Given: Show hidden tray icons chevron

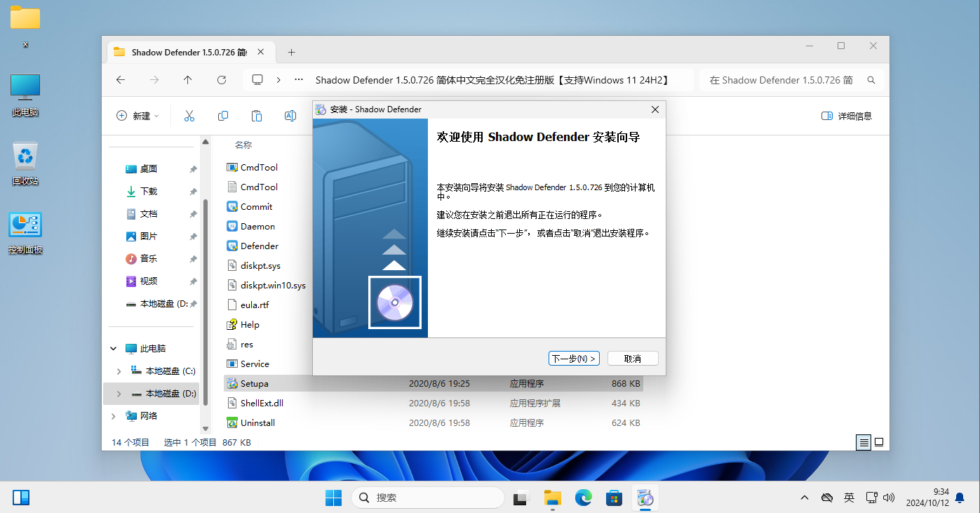Looking at the screenshot, I should [x=805, y=498].
